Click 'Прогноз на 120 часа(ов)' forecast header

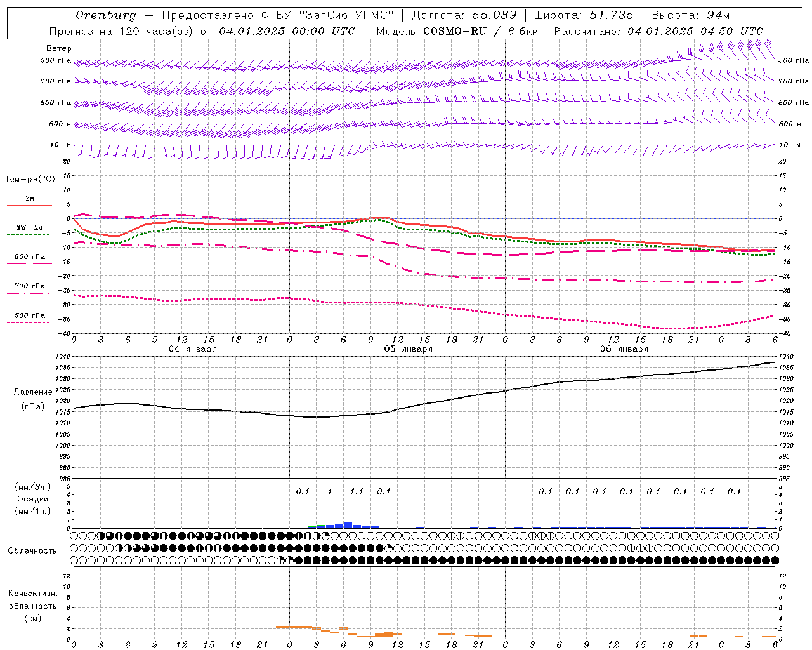[122, 31]
